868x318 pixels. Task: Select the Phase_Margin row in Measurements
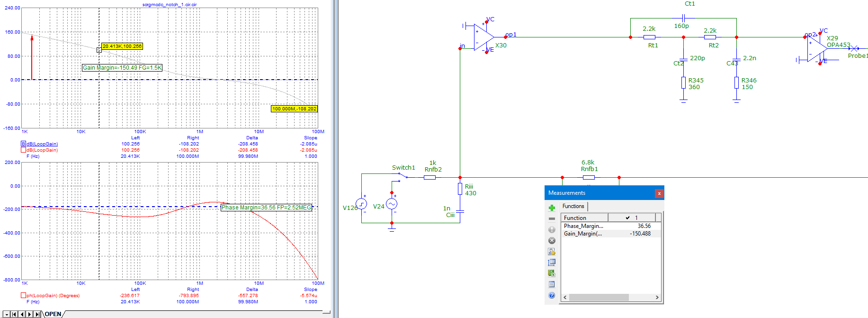click(583, 226)
